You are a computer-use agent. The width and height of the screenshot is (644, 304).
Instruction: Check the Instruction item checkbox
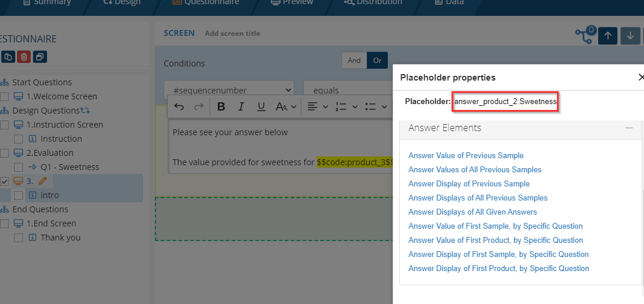coord(19,139)
